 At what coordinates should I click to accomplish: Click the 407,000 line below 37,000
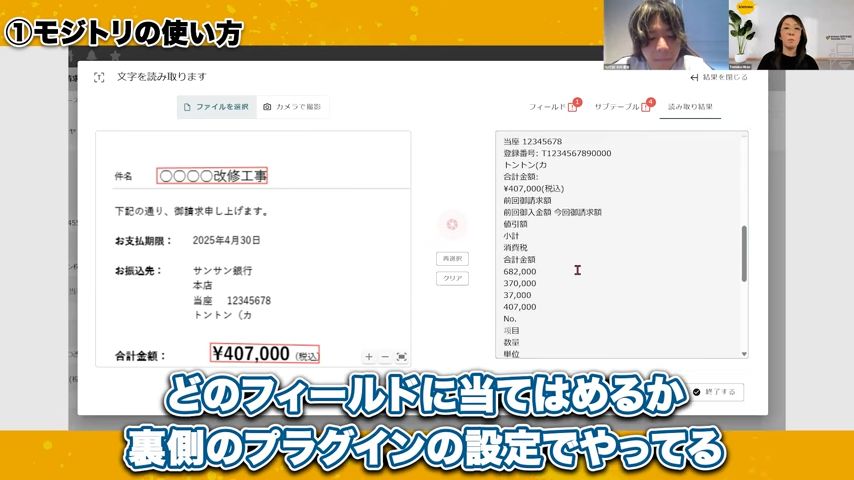coord(520,307)
